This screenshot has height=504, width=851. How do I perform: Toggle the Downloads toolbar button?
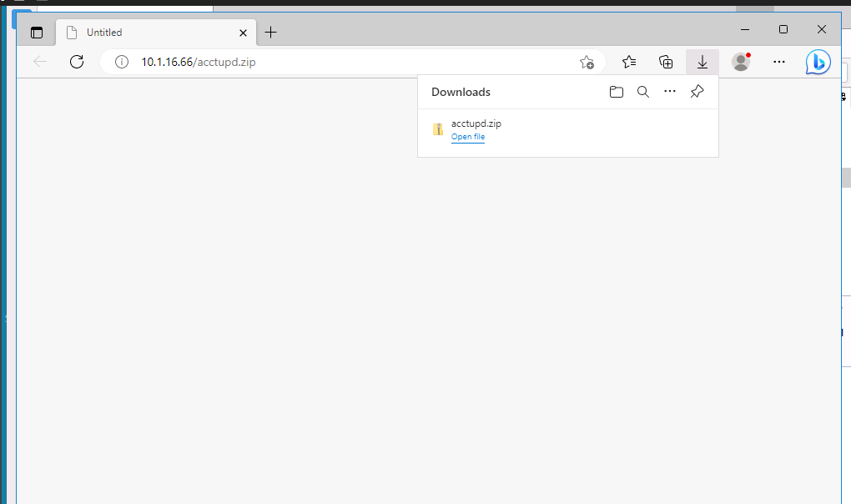click(702, 62)
